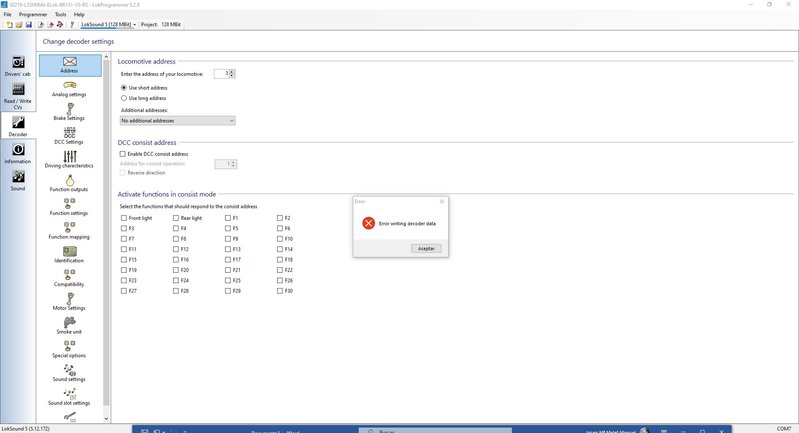This screenshot has height=433, width=799.
Task: Check the F2 consist function box
Action: coord(280,218)
